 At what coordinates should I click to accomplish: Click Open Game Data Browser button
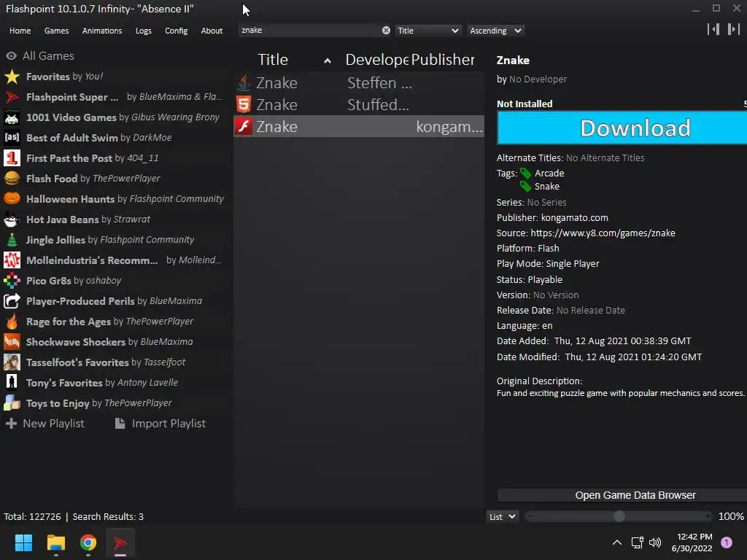tap(622, 495)
